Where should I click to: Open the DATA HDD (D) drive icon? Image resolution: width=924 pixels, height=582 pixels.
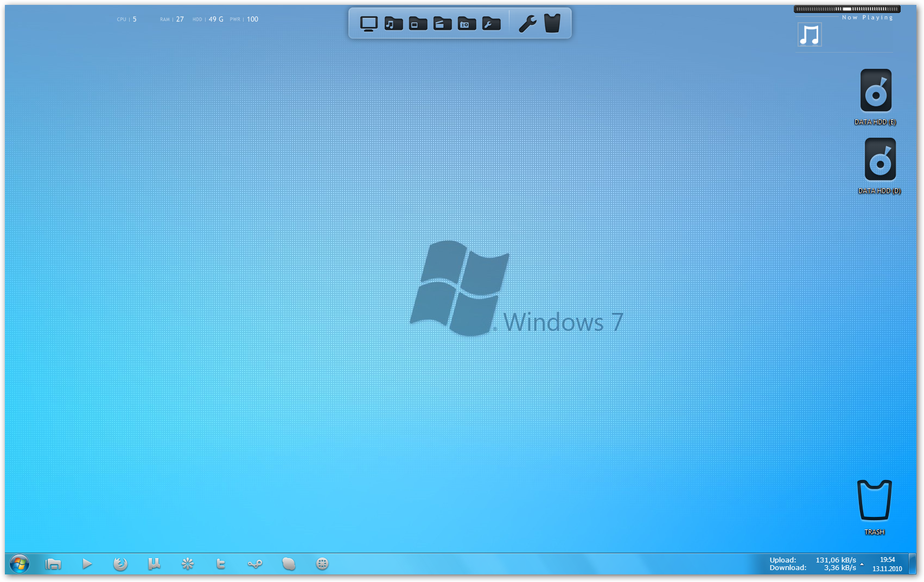point(880,165)
